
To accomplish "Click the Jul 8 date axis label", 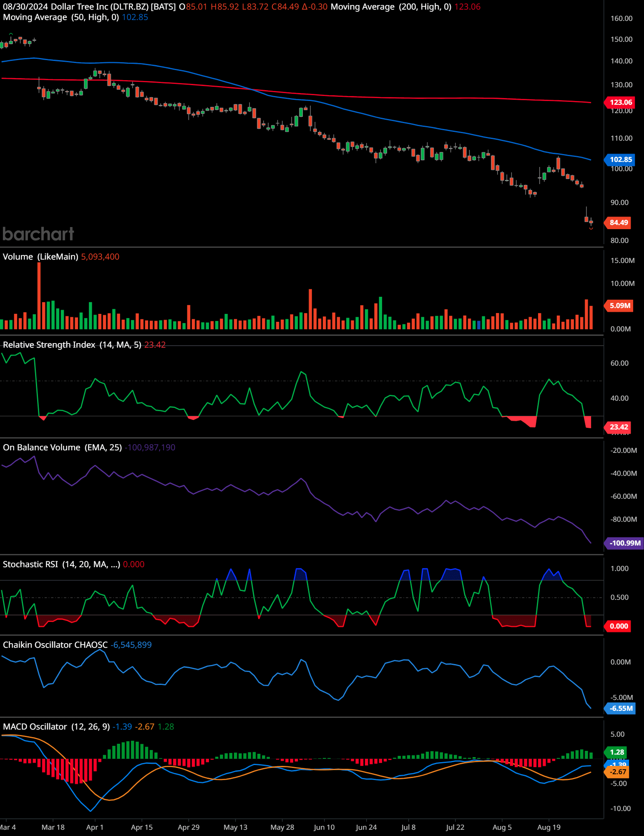I will 408,827.
